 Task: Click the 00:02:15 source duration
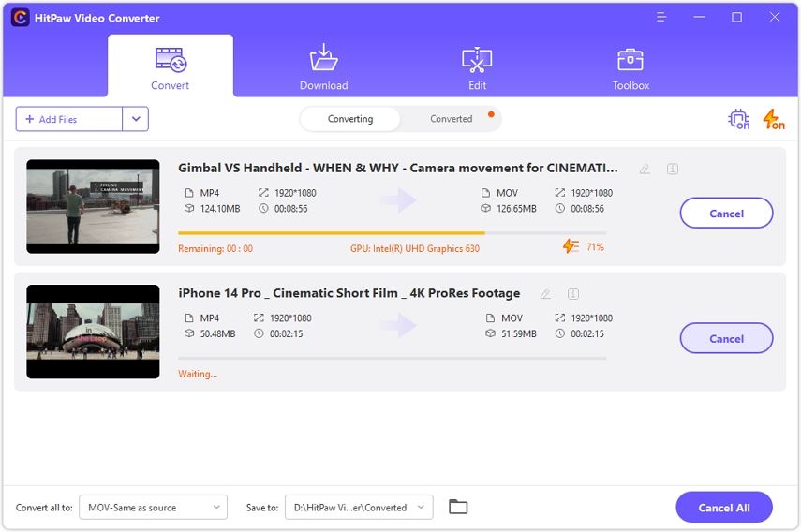coord(286,333)
